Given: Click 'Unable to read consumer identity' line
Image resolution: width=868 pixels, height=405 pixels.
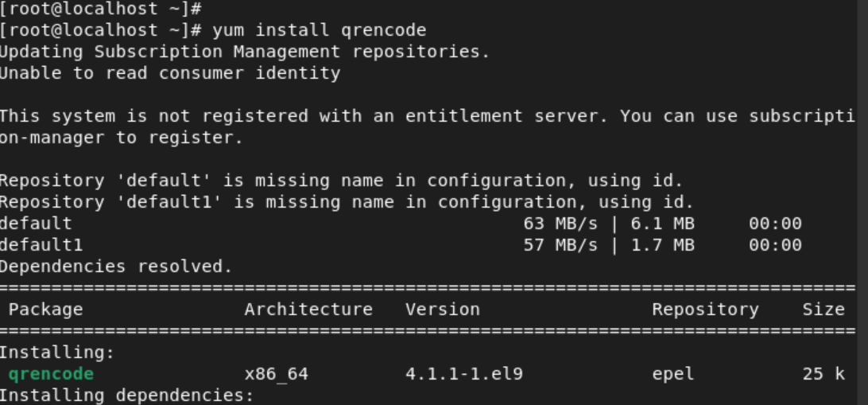Looking at the screenshot, I should (170, 73).
